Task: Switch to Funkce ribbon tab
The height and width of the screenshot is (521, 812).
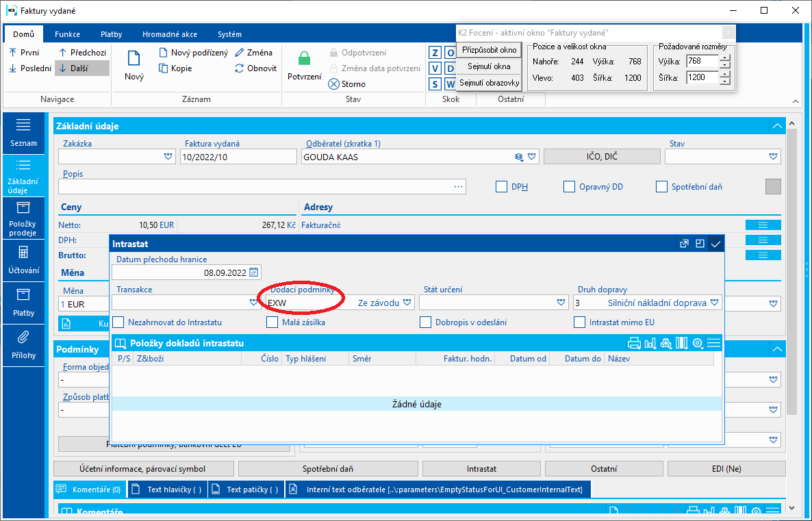Action: (x=67, y=34)
